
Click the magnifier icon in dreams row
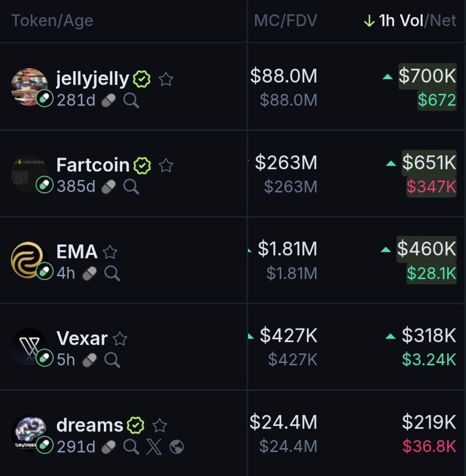coord(131,447)
